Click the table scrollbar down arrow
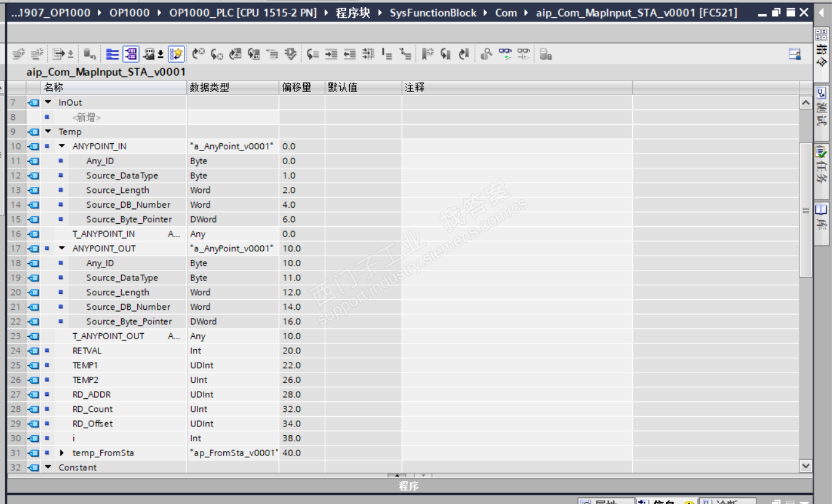The image size is (832, 504). coord(806,466)
